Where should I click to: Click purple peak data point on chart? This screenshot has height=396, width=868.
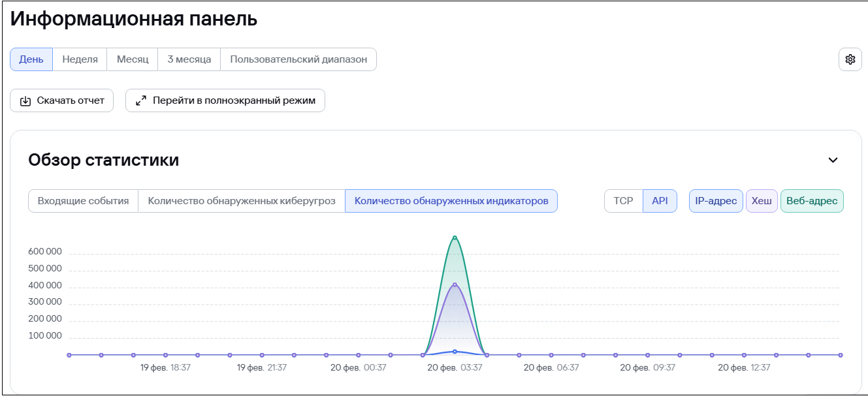(455, 284)
